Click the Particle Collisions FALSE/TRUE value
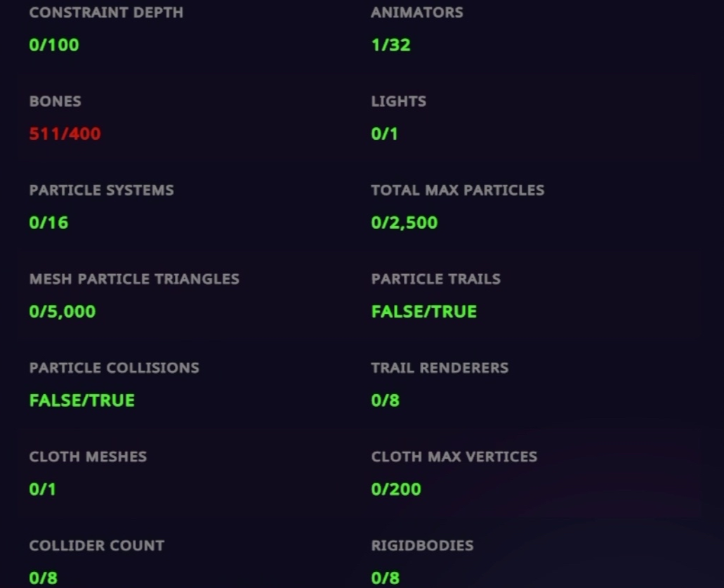Screen dimensions: 724x588 (81, 400)
